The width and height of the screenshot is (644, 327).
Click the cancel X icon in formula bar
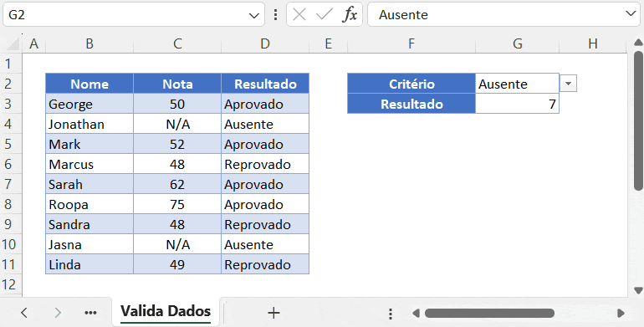[x=299, y=15]
